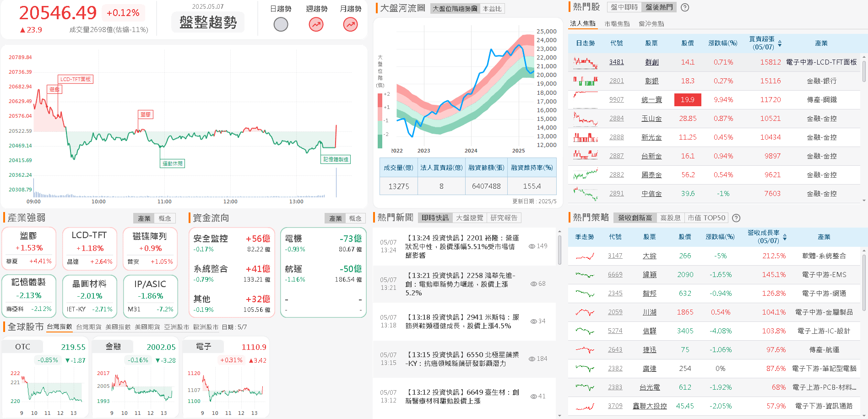This screenshot has width=868, height=419.
Task: Switch to 大盤位階趨勢圖 tab
Action: [455, 9]
